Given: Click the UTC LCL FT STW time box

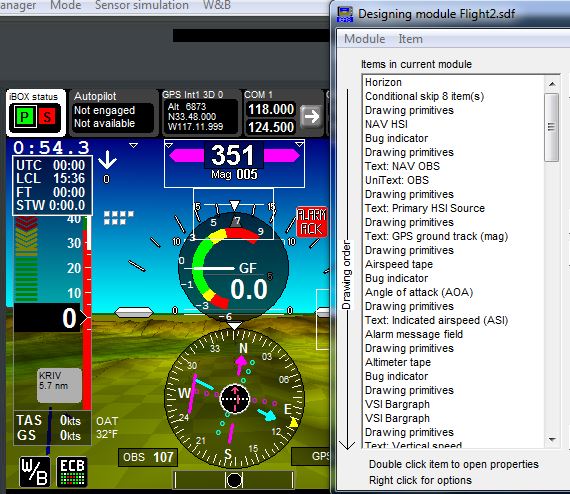Looking at the screenshot, I should pos(52,185).
